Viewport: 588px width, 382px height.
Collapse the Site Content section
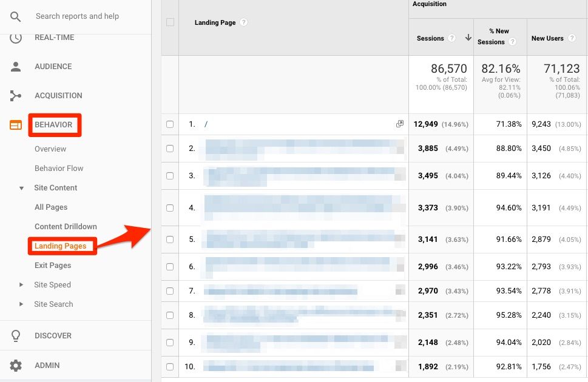coord(22,187)
